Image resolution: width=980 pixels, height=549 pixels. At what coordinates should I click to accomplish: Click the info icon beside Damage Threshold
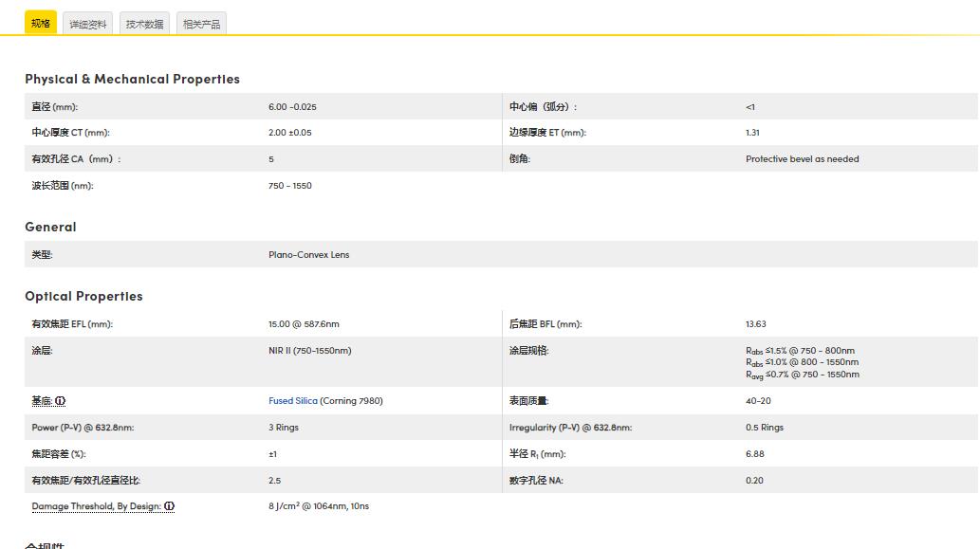pyautogui.click(x=170, y=506)
